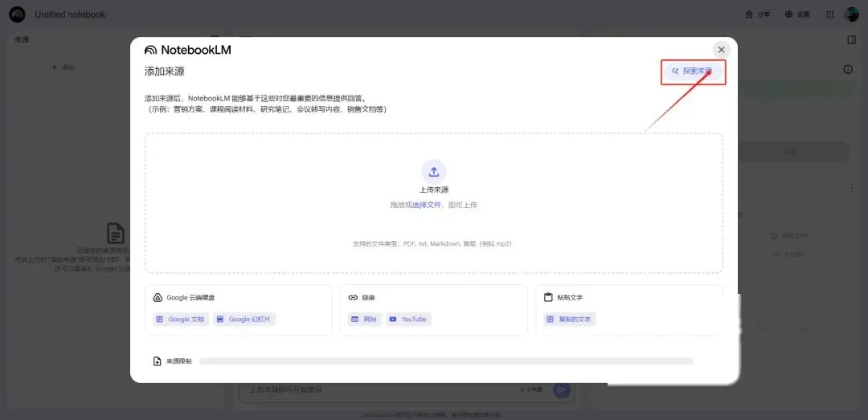Click the document icon in sources panel
This screenshot has height=420, width=868.
pyautogui.click(x=115, y=233)
